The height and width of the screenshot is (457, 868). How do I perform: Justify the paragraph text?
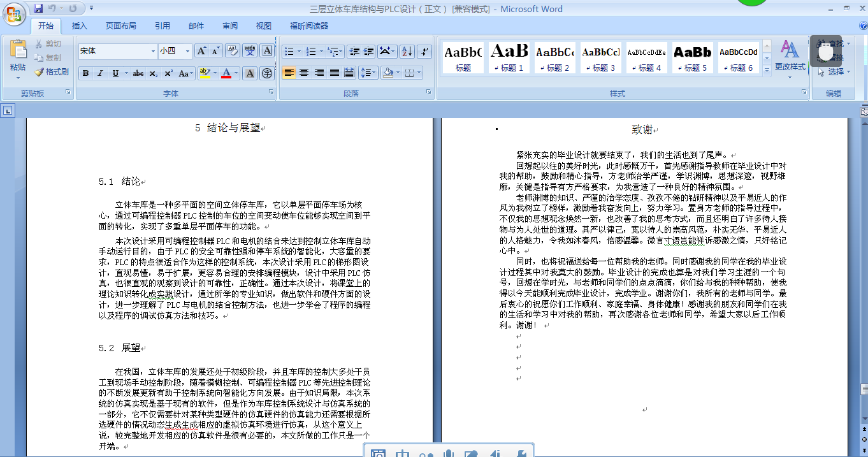point(334,73)
